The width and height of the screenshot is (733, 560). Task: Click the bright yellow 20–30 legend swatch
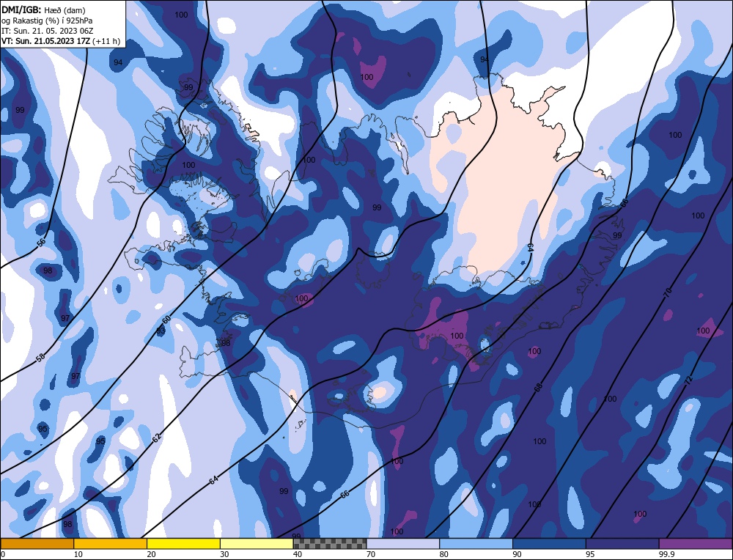[183, 543]
